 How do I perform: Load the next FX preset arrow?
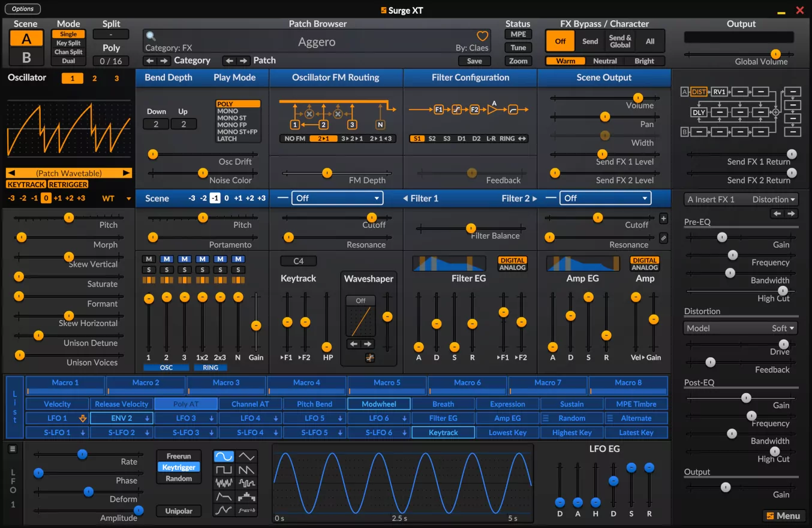[x=792, y=213]
